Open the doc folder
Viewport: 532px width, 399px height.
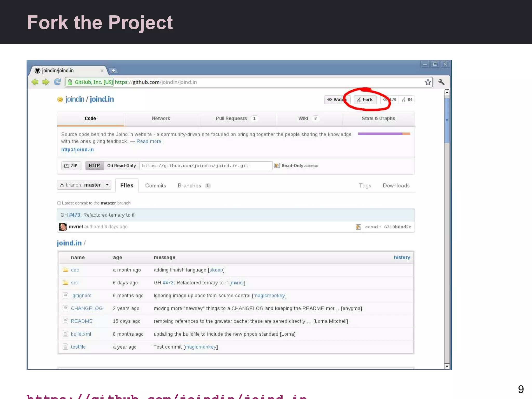pos(75,270)
